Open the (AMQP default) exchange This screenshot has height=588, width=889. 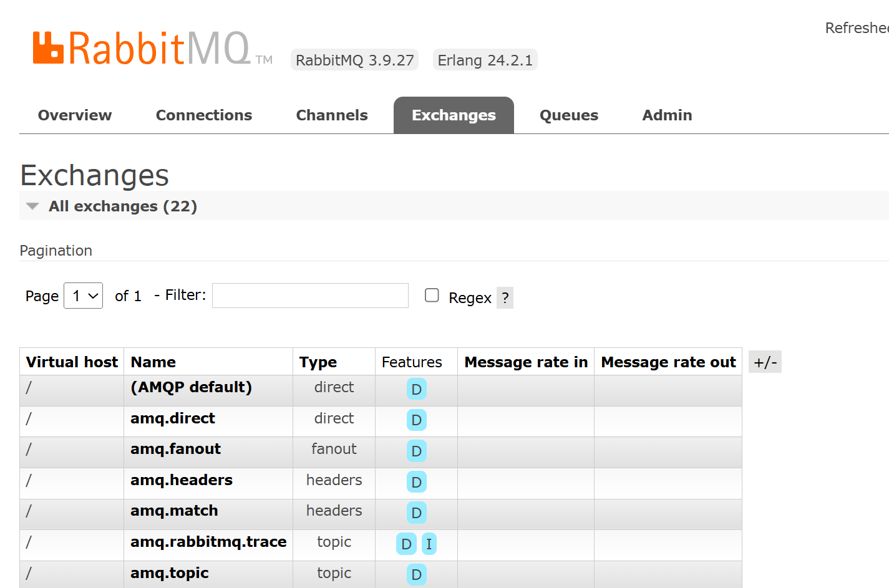191,387
